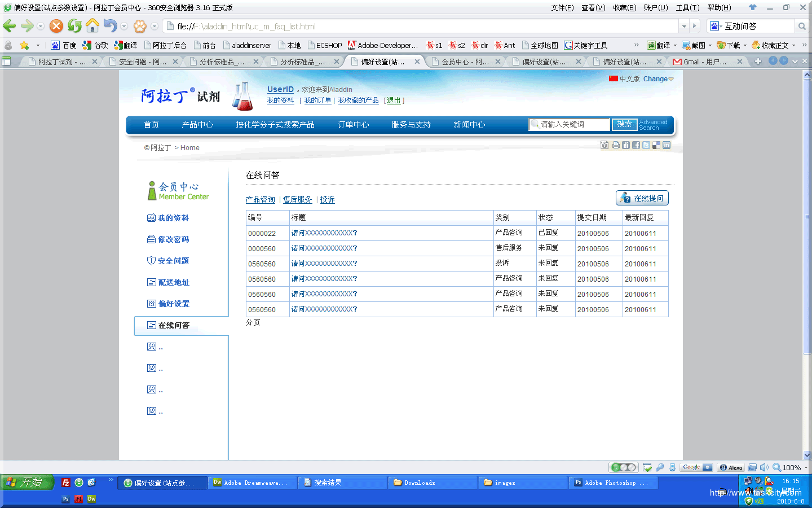Share page via Twitter icon
Screen dimensions: 812x508
(646, 145)
